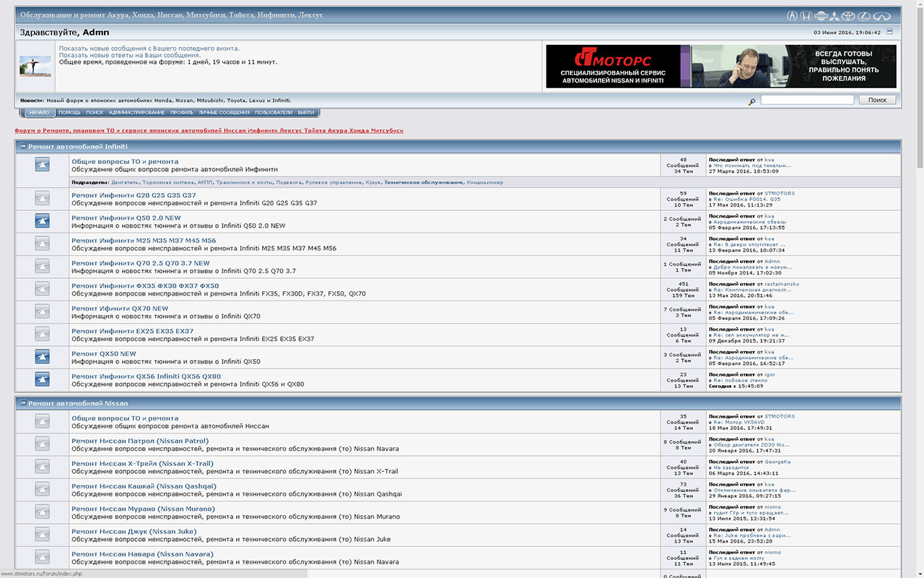The image size is (924, 578).
Task: Click board icon for Ремонт Ниссан Х-Трейл
Action: (x=43, y=467)
